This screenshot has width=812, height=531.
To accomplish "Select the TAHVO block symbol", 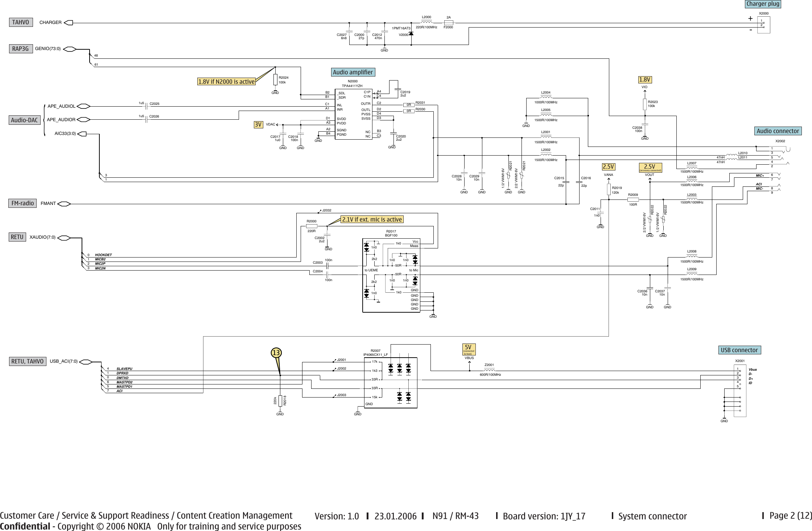I will 21,22.
